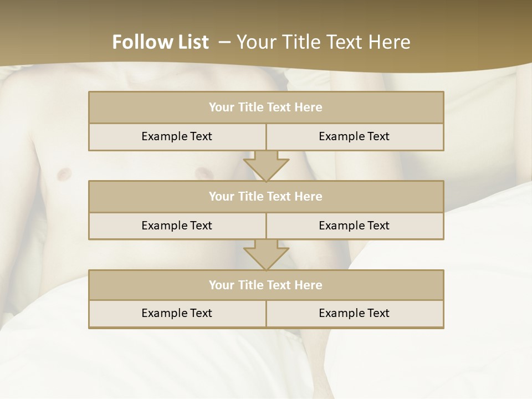This screenshot has height=399, width=532.
Task: Click the left Example Text in middle box
Action: point(177,226)
